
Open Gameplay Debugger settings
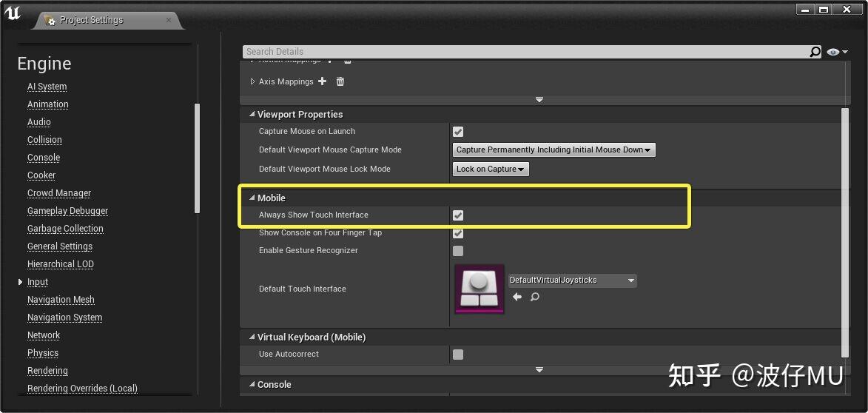[x=68, y=211]
